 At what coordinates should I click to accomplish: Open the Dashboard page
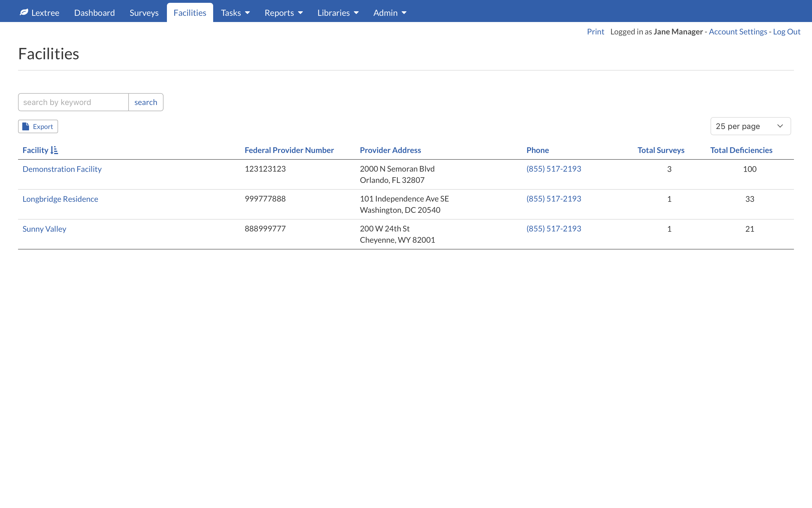coord(94,13)
